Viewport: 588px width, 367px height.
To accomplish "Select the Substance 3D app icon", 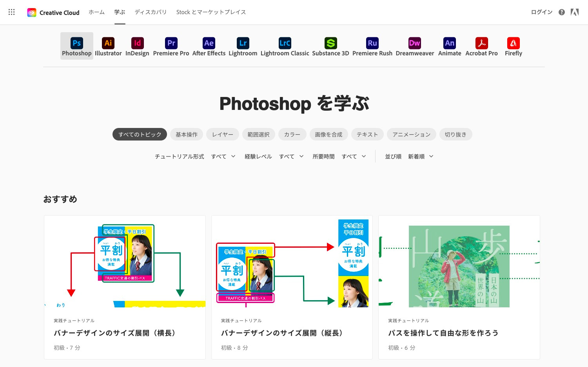I will pos(331,43).
